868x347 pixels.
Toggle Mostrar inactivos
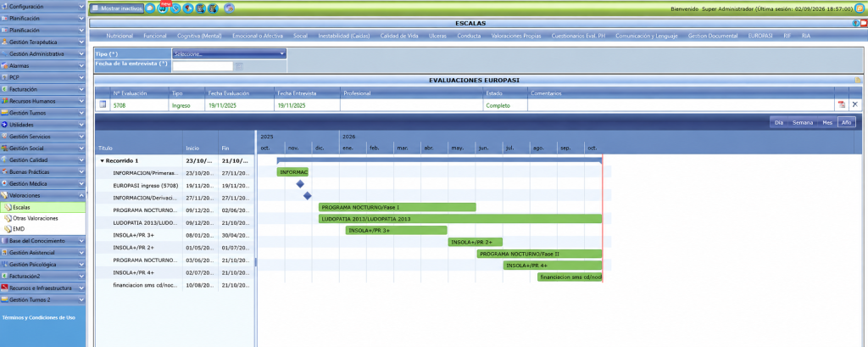pyautogui.click(x=117, y=8)
